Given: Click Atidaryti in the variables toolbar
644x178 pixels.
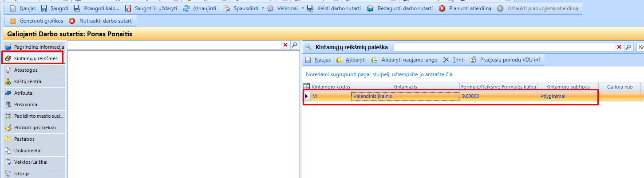Looking at the screenshot, I should pos(351,60).
